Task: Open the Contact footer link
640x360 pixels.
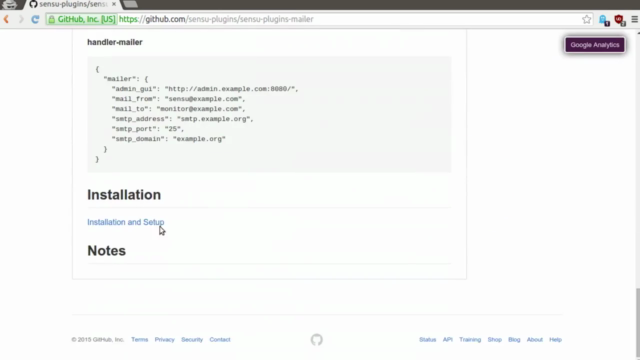Action: 220,340
